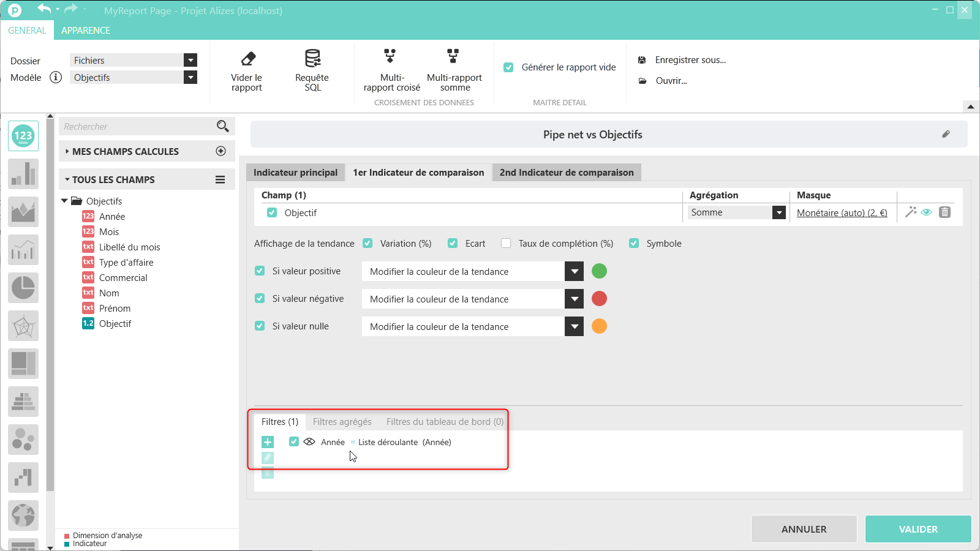Open the APPARENCE ribbon tab
This screenshot has width=980, height=551.
coord(86,30)
